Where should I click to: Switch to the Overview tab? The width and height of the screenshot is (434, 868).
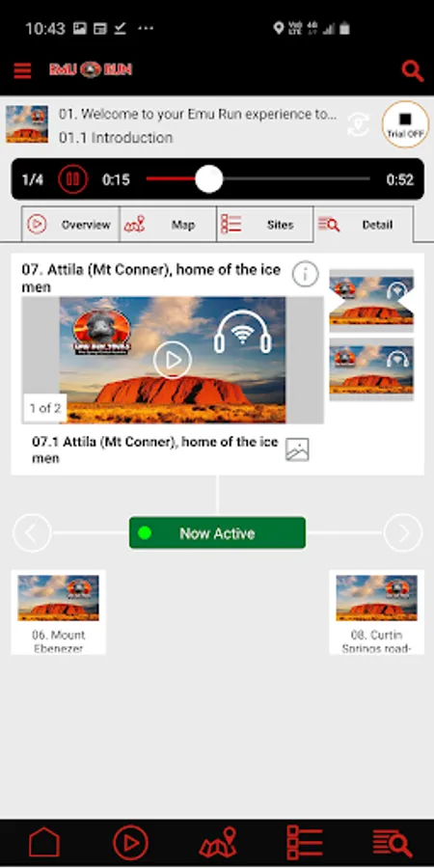pos(70,225)
